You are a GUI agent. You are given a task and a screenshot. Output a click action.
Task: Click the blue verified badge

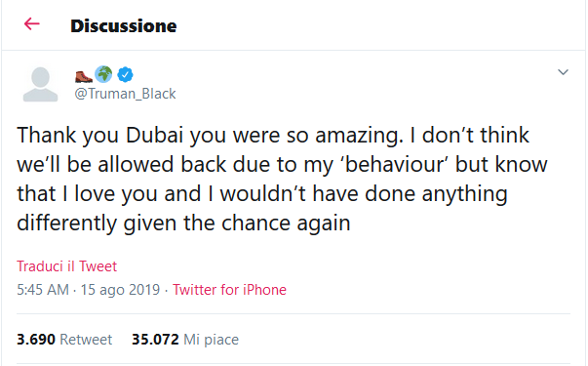click(x=125, y=75)
